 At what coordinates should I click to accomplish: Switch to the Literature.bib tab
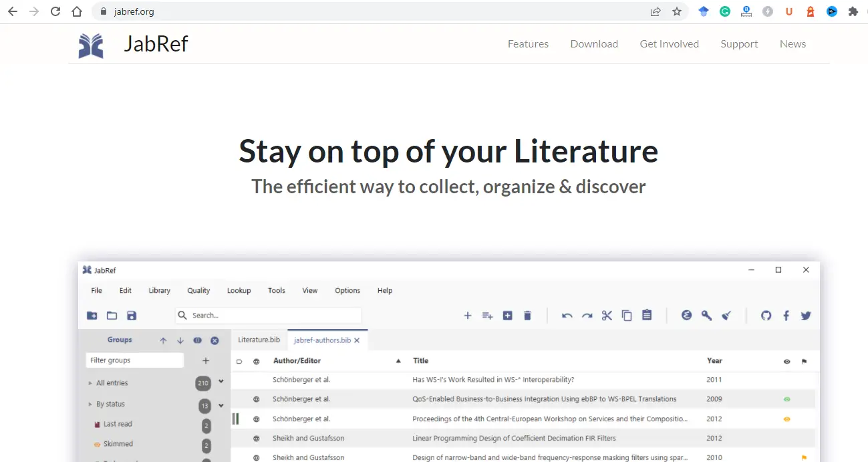[259, 340]
